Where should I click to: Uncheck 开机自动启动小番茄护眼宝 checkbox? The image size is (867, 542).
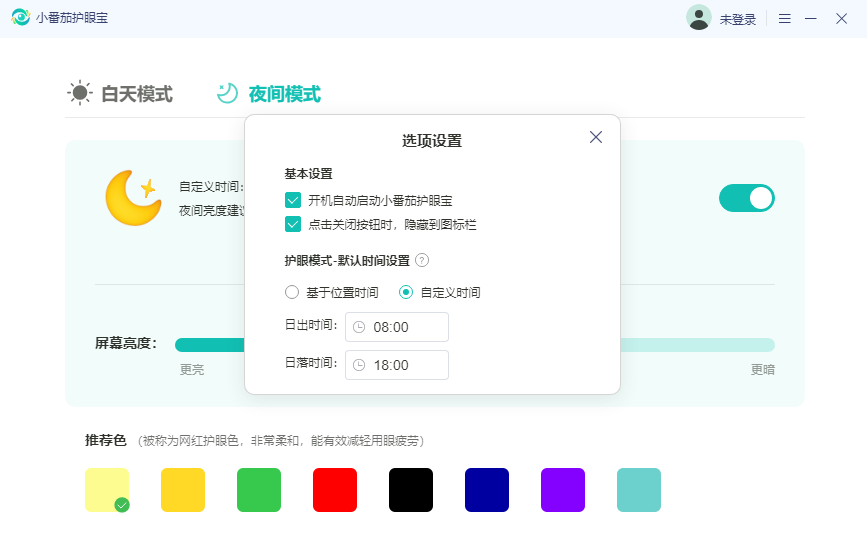click(293, 200)
